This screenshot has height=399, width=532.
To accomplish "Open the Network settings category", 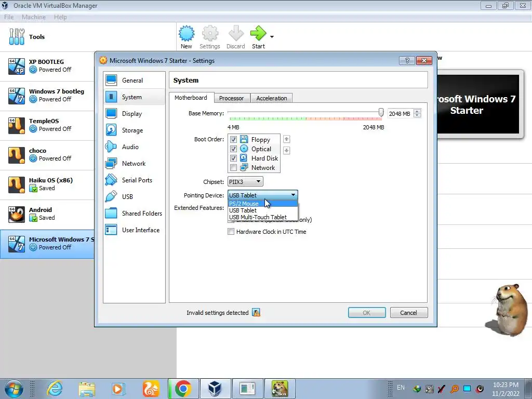I will pos(134,164).
